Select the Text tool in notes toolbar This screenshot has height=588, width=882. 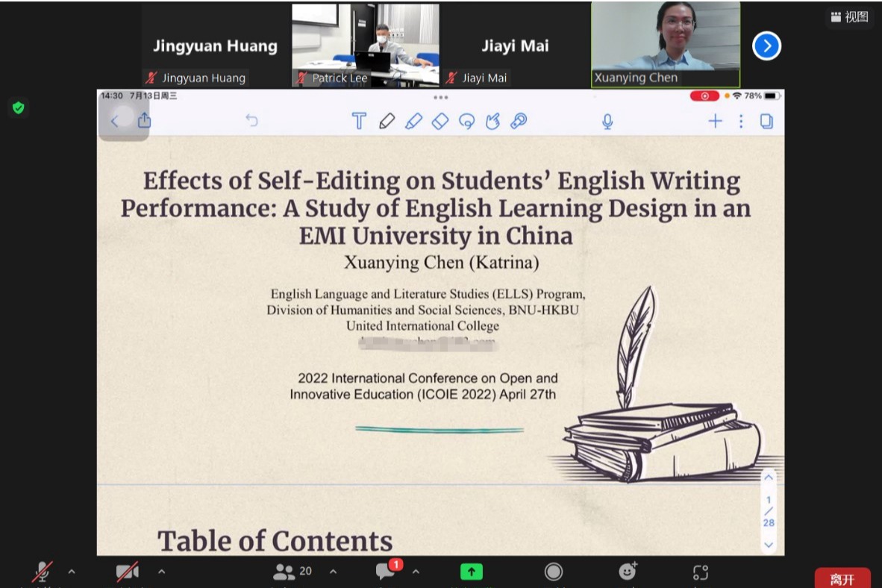(x=359, y=121)
